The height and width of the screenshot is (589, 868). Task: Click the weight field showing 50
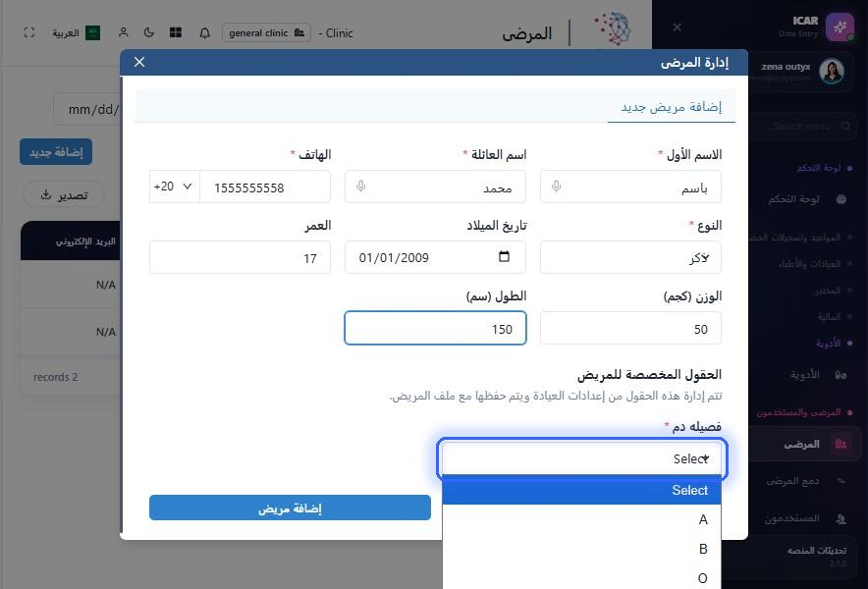click(x=630, y=328)
